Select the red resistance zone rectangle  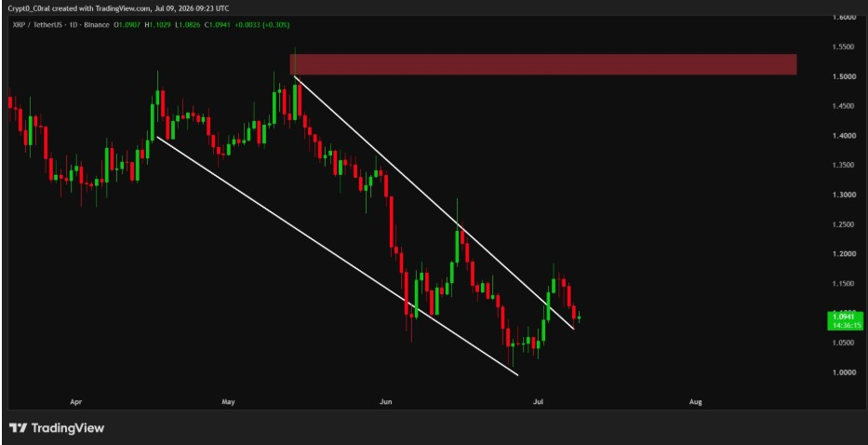(x=543, y=64)
